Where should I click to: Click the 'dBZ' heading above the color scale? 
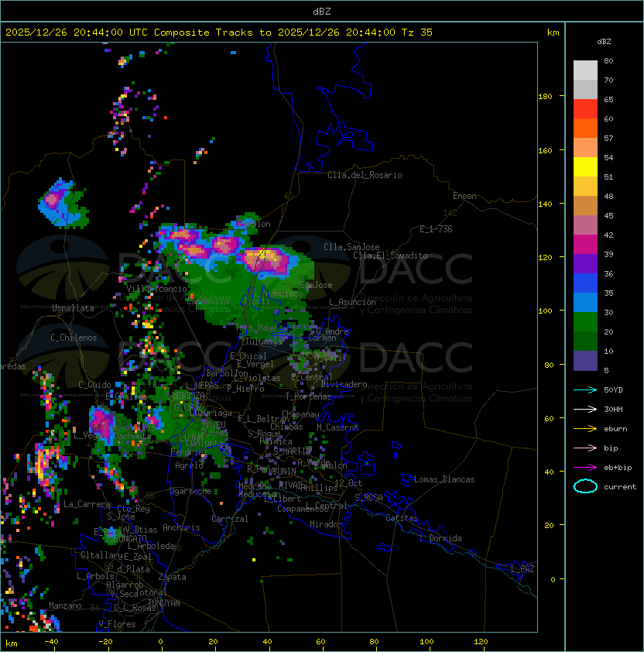604,42
